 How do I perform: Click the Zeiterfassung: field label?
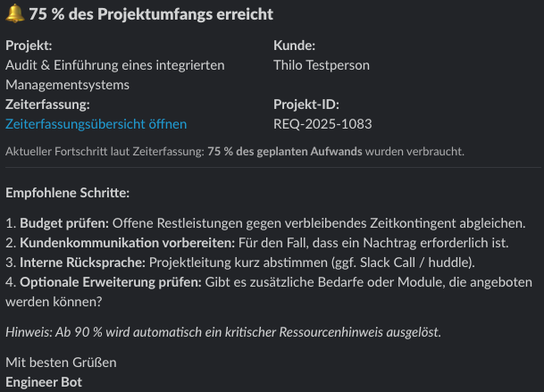tap(47, 104)
